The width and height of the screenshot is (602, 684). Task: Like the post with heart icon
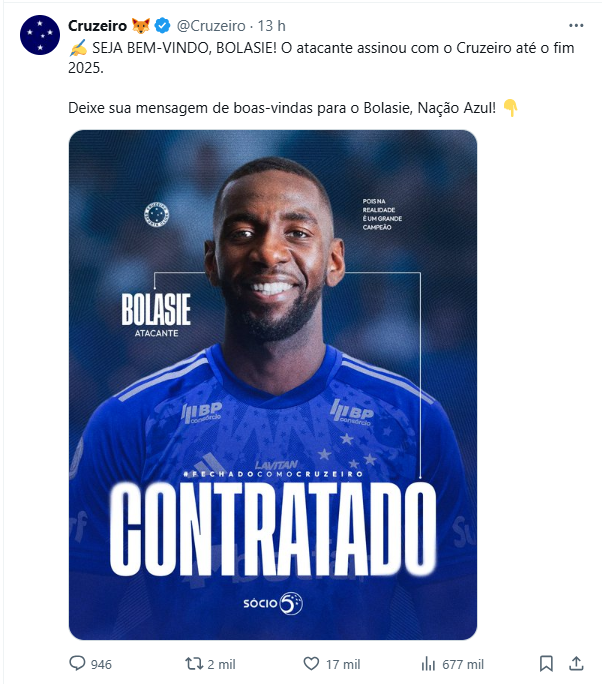point(311,664)
